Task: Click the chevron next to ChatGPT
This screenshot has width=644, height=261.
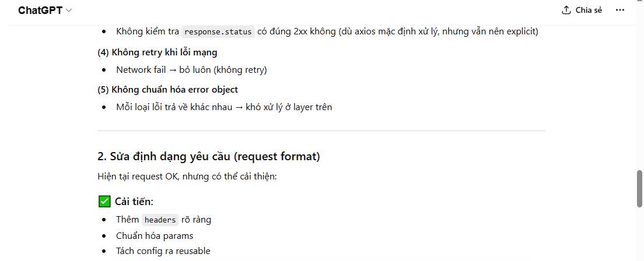Action: [x=69, y=10]
